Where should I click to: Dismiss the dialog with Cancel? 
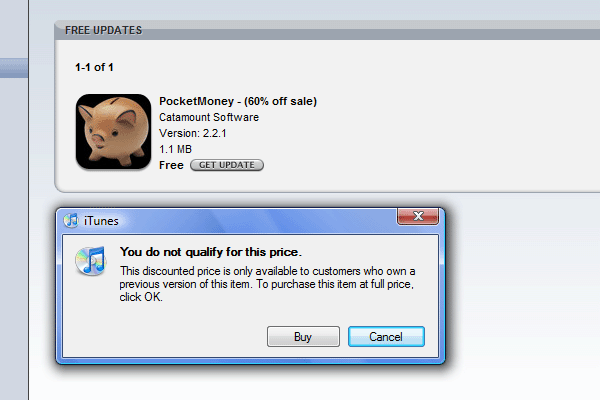386,336
